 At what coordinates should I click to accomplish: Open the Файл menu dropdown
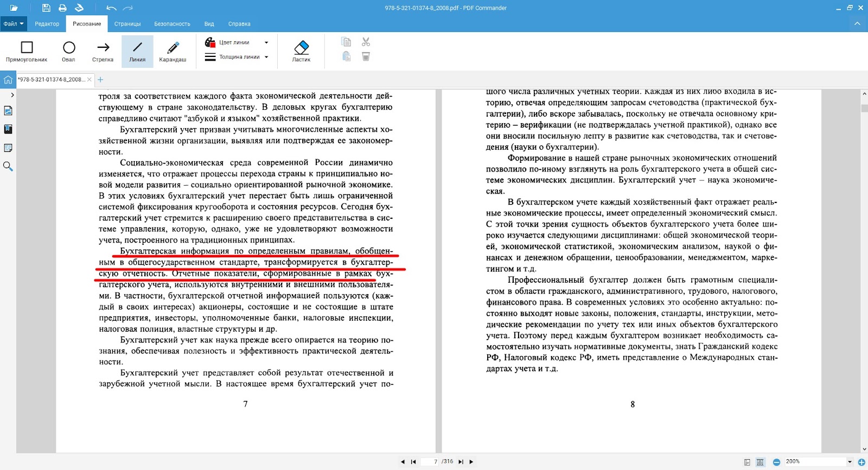click(14, 24)
